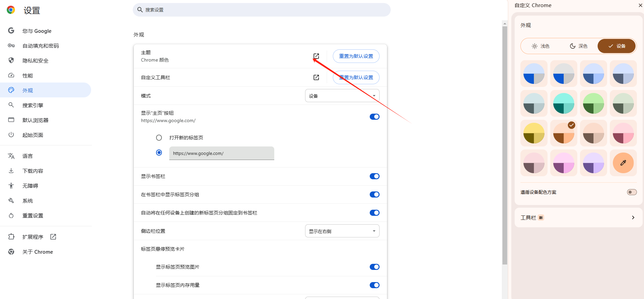Click the Google G icon in sidebar
This screenshot has height=299, width=644.
11,31
